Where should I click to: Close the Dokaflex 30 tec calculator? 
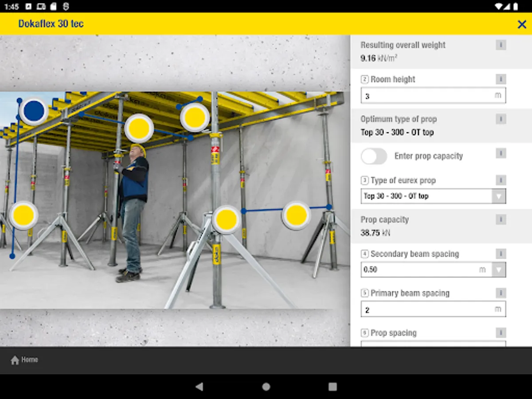522,24
